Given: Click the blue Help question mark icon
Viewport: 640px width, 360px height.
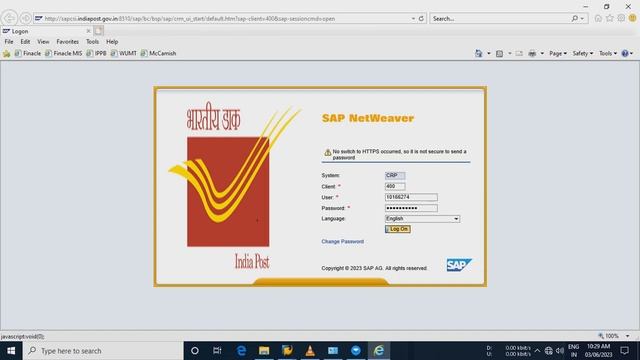Looking at the screenshot, I should [625, 53].
